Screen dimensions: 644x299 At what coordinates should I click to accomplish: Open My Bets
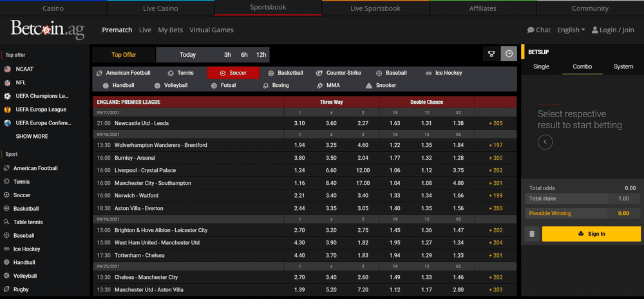(x=171, y=30)
